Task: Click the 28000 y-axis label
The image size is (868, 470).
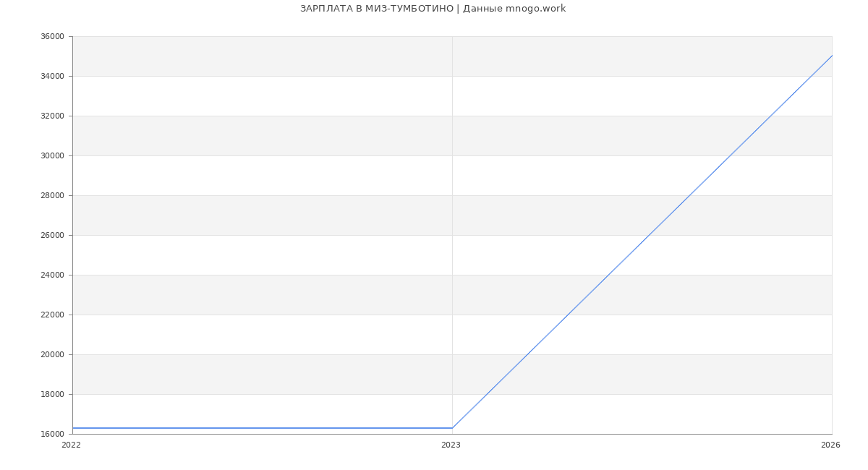Action: point(52,196)
